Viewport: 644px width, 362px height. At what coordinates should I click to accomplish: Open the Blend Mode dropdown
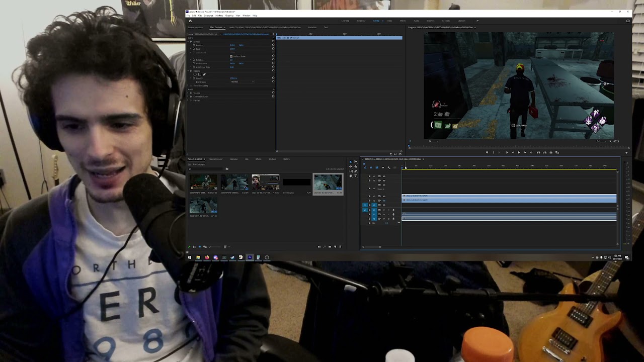pos(242,82)
